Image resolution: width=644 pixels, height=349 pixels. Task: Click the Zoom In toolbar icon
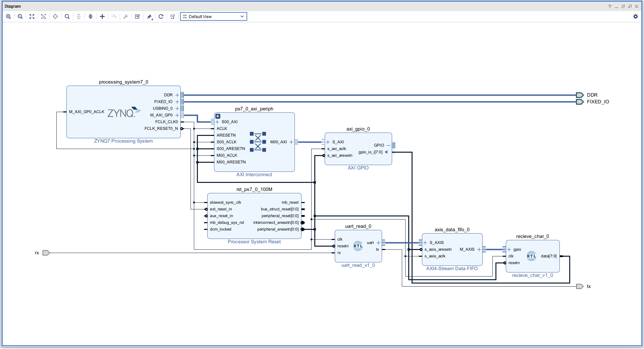point(8,16)
